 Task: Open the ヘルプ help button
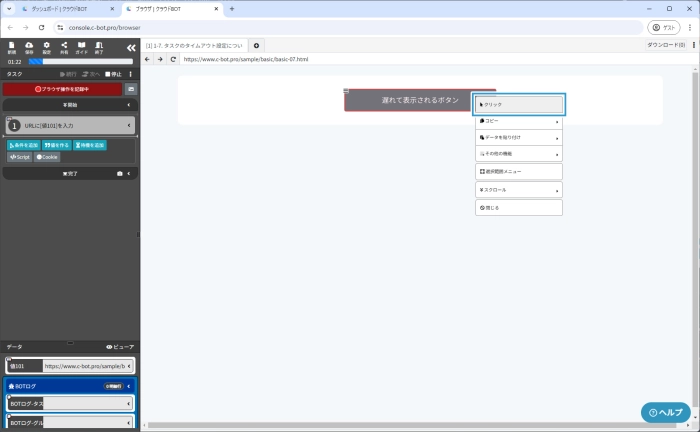click(x=665, y=412)
